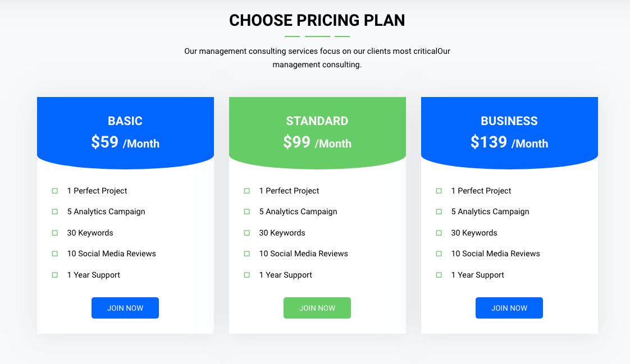Select the STANDARD plan green header

click(x=317, y=133)
